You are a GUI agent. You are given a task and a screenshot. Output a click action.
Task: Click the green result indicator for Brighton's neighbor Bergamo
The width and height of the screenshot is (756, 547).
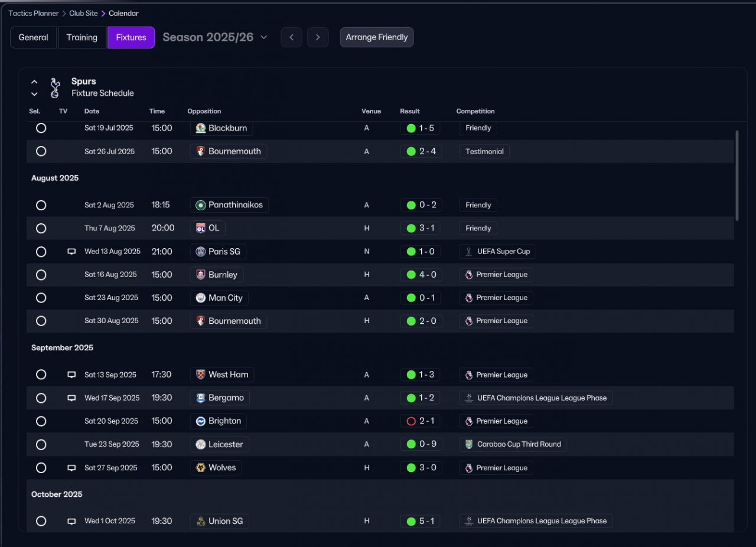click(x=411, y=398)
